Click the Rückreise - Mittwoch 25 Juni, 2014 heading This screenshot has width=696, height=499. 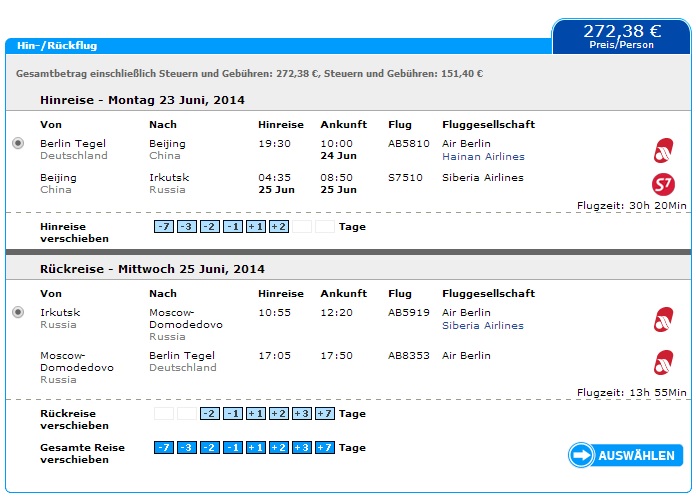click(x=152, y=269)
